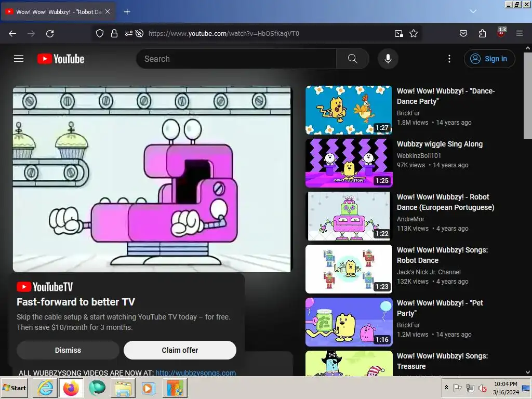Click the autoplay blocked icon

point(139,33)
